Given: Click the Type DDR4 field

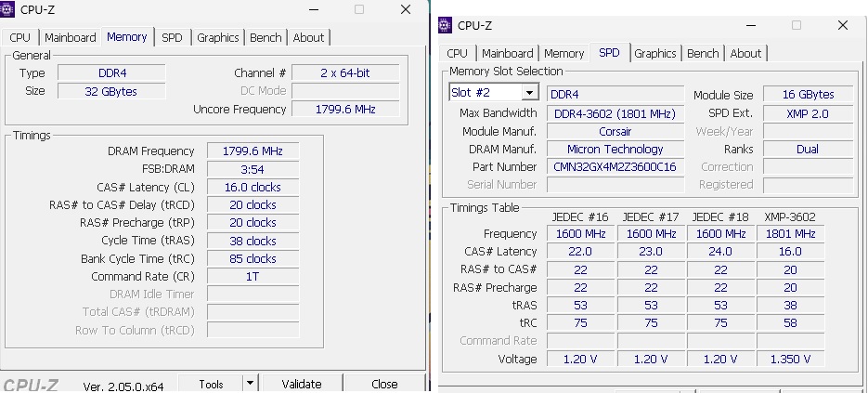Looking at the screenshot, I should [111, 72].
